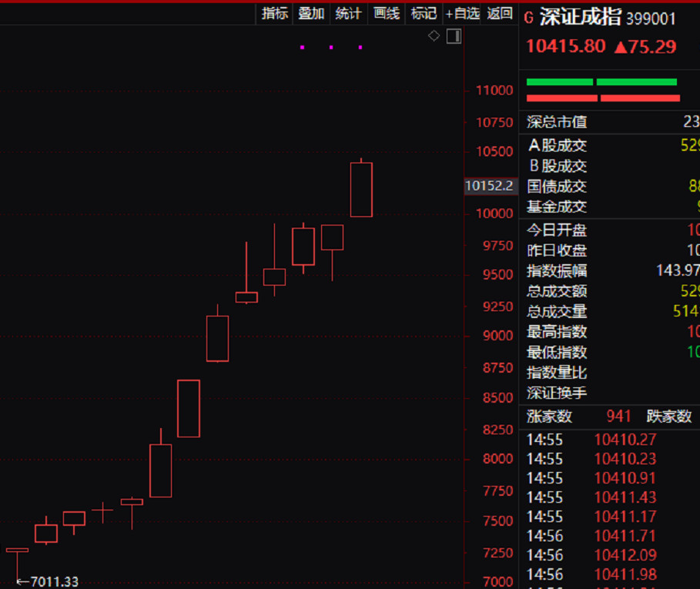Click the diamond icon above the chart
Screen dimensions: 700x589
coord(434,35)
